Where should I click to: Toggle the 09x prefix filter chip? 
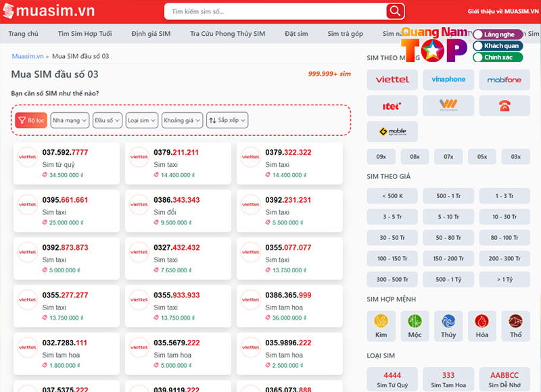[x=381, y=157]
